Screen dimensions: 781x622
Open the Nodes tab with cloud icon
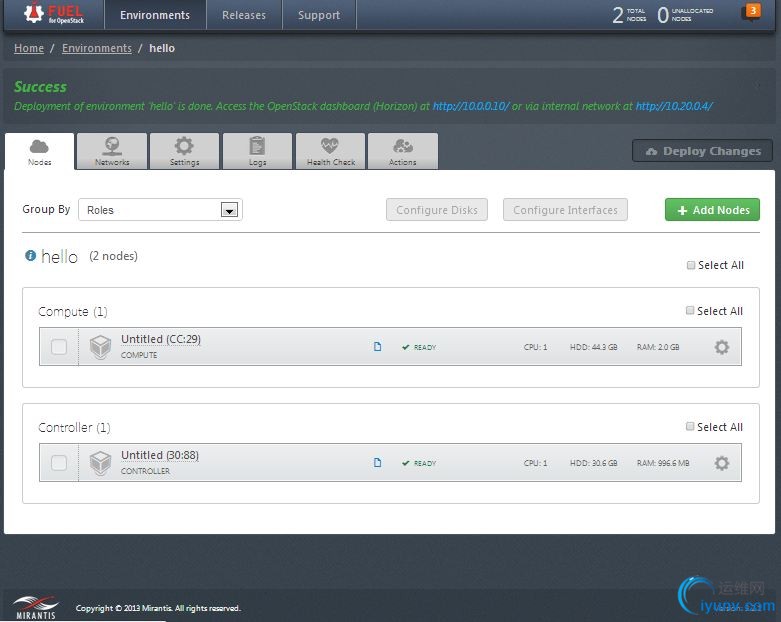pyautogui.click(x=39, y=152)
